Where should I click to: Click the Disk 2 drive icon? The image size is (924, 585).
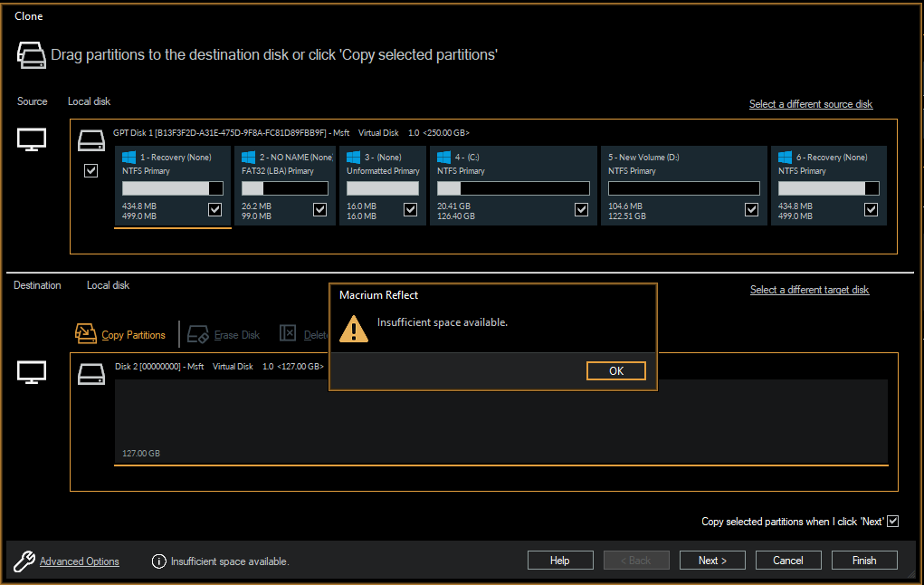(90, 374)
